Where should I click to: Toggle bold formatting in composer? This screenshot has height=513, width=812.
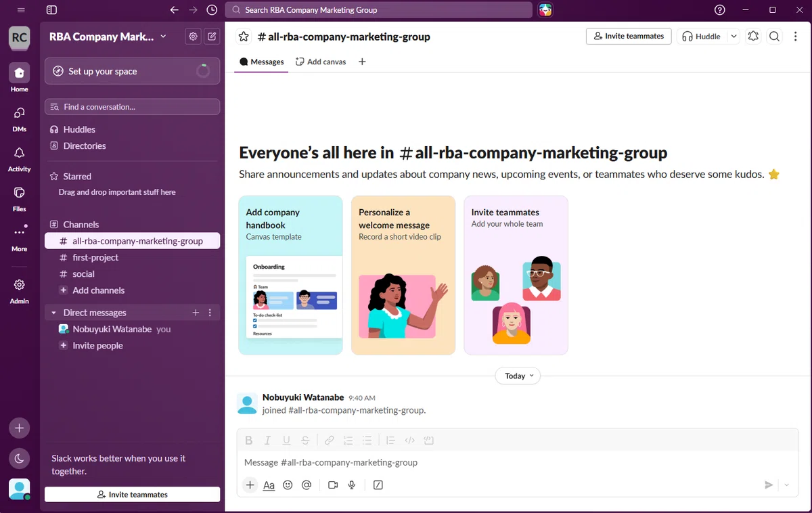pyautogui.click(x=249, y=440)
